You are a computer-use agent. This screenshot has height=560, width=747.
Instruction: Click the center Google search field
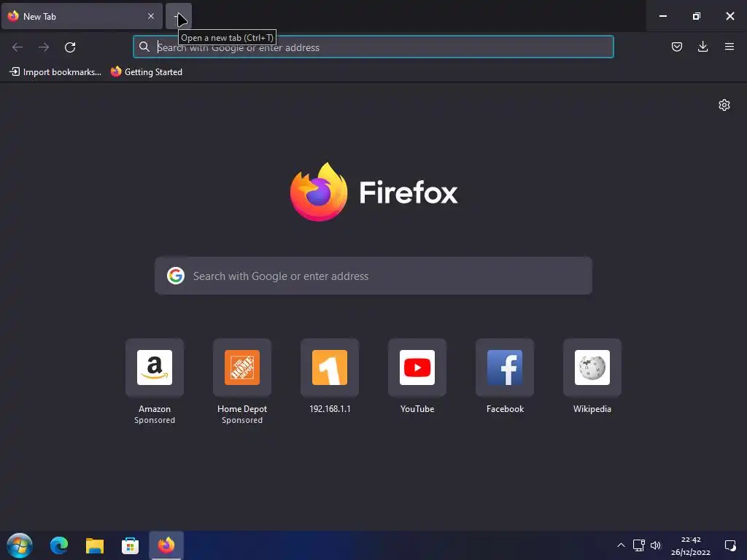point(373,276)
